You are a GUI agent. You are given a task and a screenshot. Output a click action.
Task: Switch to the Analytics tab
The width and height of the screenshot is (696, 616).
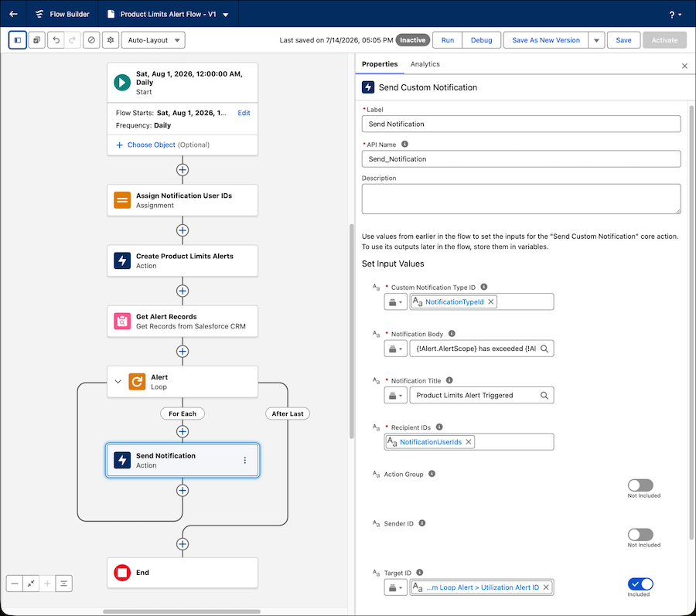tap(425, 64)
